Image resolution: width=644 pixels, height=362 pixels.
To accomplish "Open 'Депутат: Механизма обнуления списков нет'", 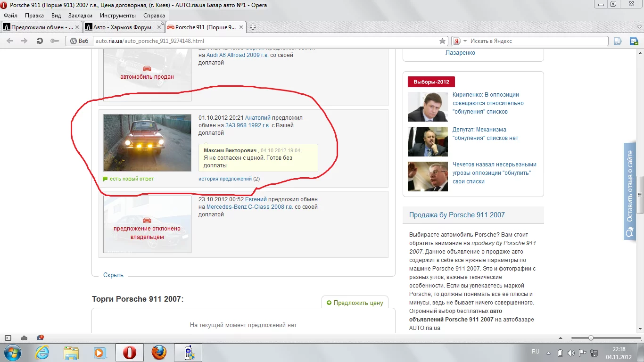I will pos(486,134).
